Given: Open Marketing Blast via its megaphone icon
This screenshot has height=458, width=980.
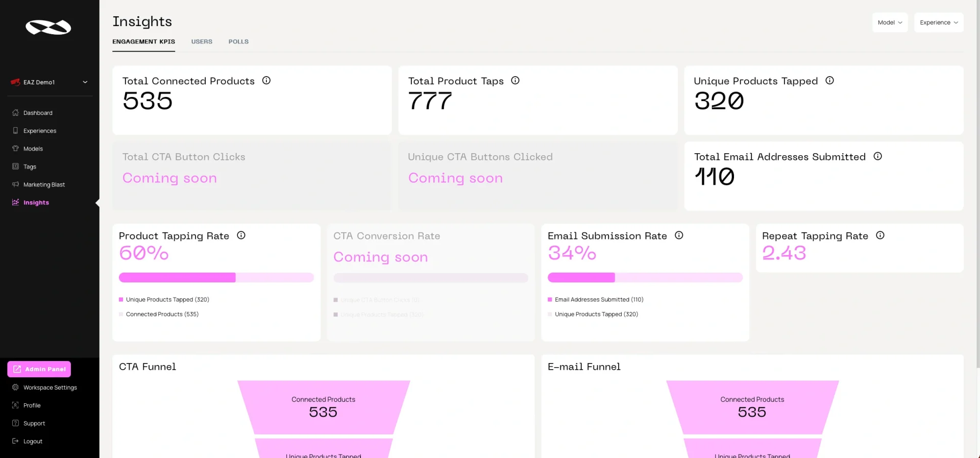Looking at the screenshot, I should tap(16, 184).
